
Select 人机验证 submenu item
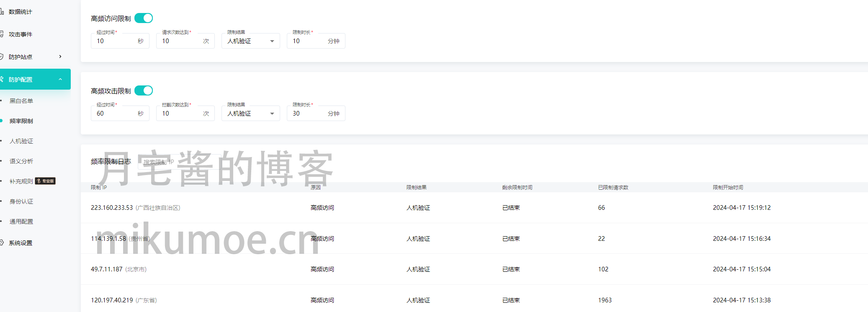21,141
